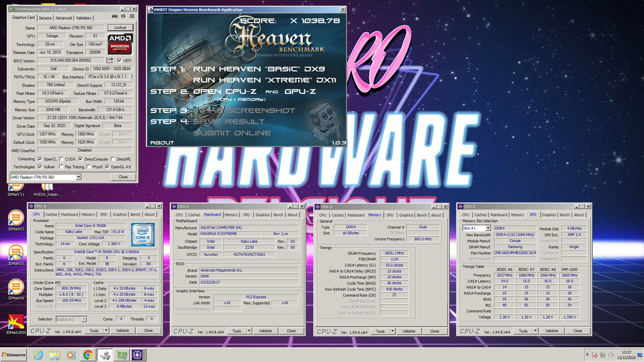Click the Démarrer start button
Image resolution: width=644 pixels, height=362 pixels.
14,355
